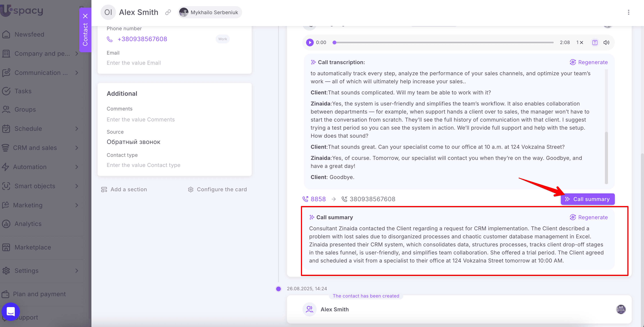Click Configure the card gear icon

coord(191,190)
